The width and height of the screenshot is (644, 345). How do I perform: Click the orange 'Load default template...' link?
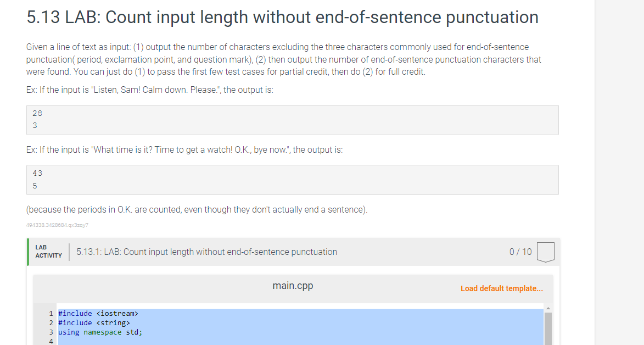pos(501,288)
